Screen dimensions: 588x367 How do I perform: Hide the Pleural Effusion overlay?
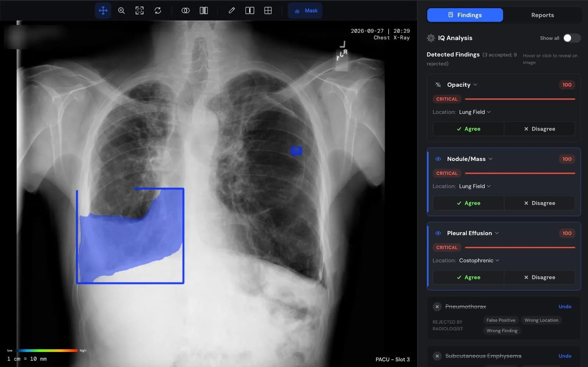438,233
